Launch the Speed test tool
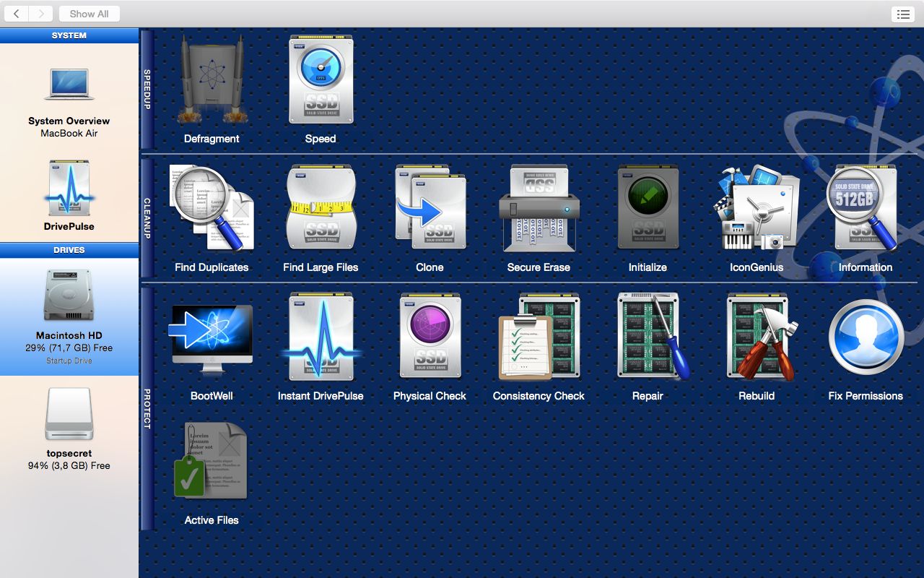Viewport: 924px width, 578px height. click(321, 88)
